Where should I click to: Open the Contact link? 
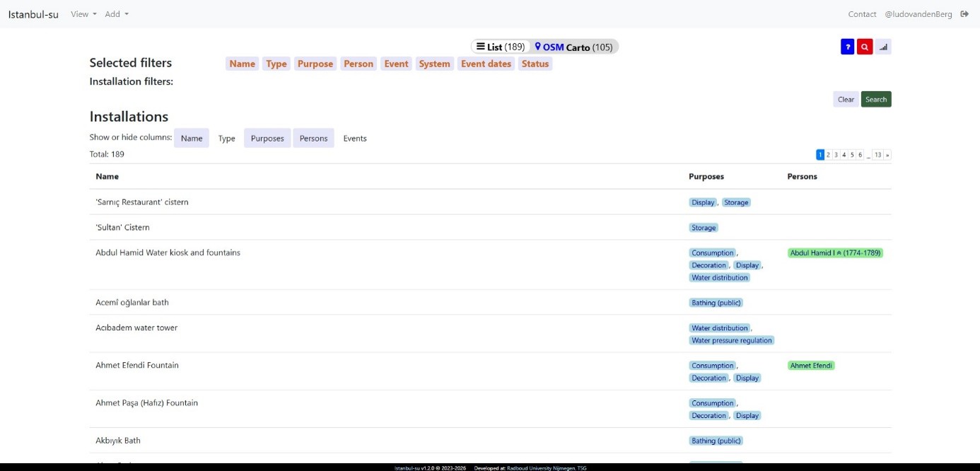[x=862, y=14]
